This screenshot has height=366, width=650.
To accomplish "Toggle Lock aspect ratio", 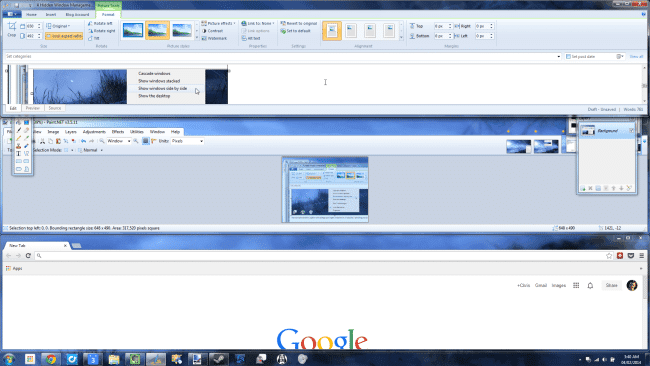I will coord(64,36).
